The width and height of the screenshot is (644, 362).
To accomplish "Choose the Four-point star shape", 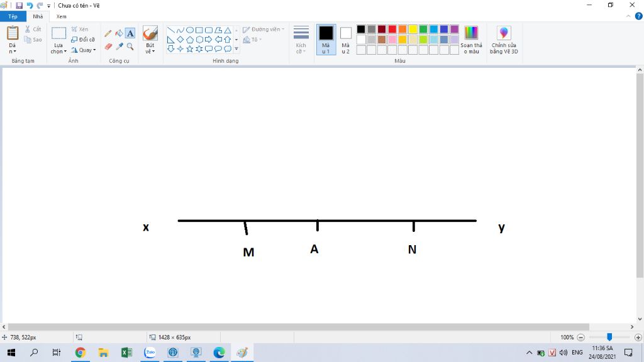I will click(x=180, y=49).
